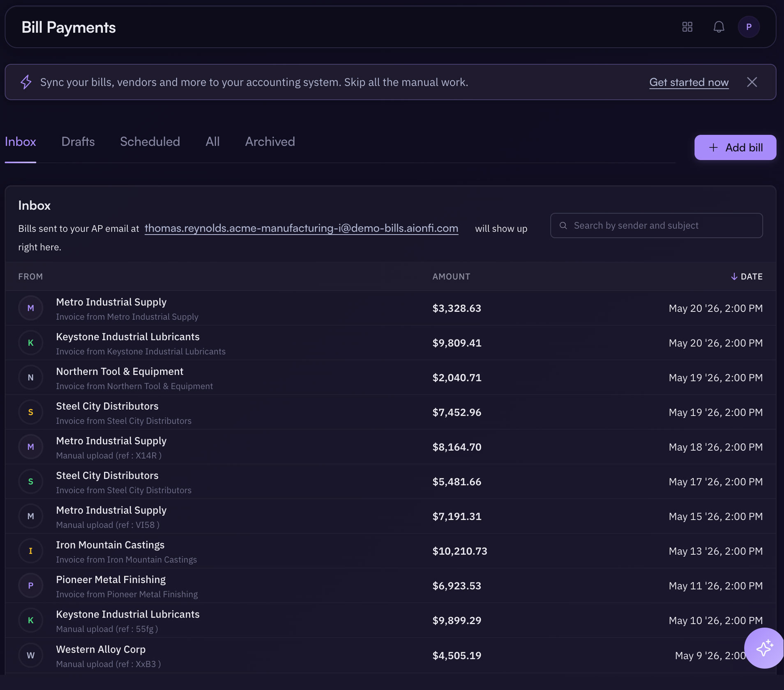
Task: Dismiss the sync banner with X
Action: [752, 82]
